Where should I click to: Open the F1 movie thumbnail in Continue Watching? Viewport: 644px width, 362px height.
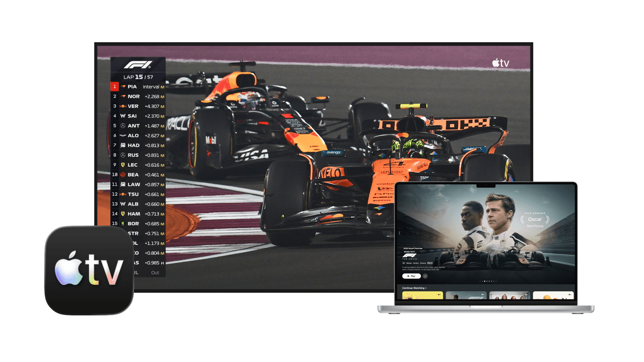466,296
